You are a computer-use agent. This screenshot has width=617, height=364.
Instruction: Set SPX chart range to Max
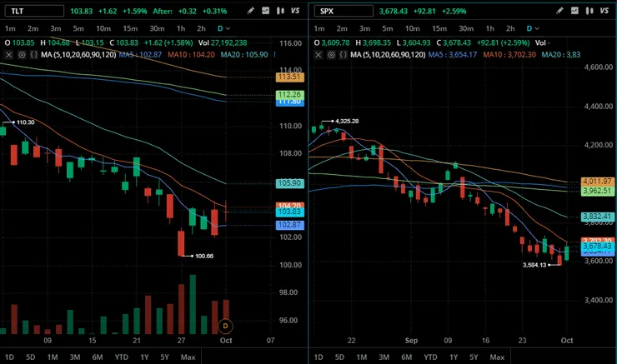pos(498,357)
